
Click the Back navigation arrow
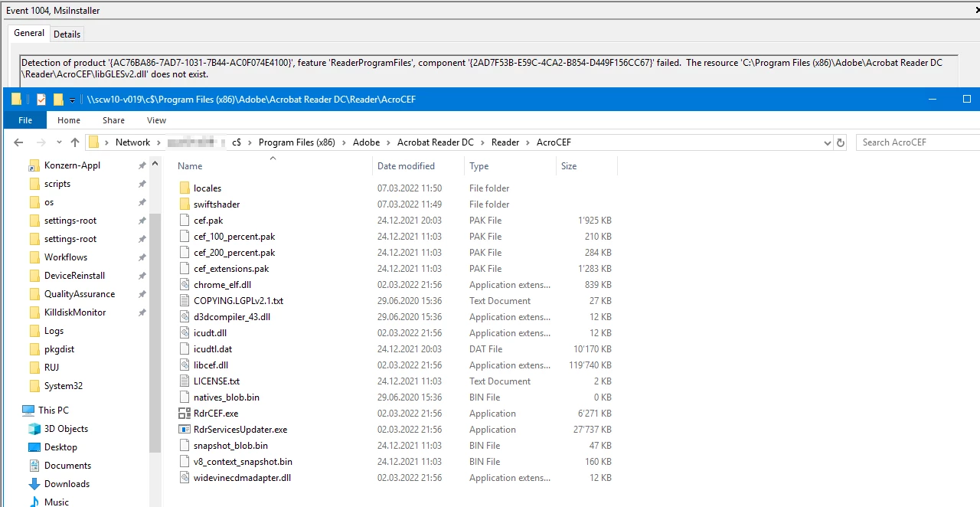18,142
